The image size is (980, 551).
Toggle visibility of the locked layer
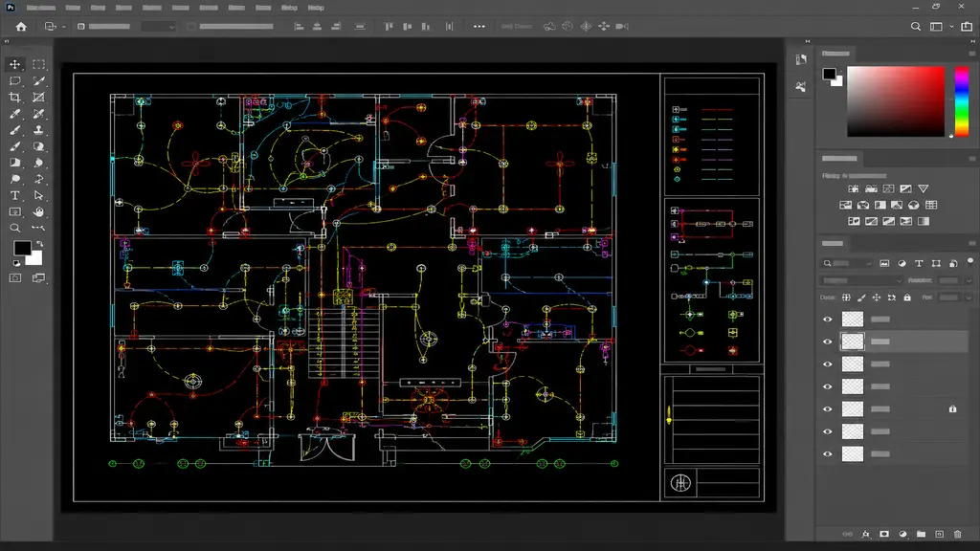pyautogui.click(x=828, y=409)
